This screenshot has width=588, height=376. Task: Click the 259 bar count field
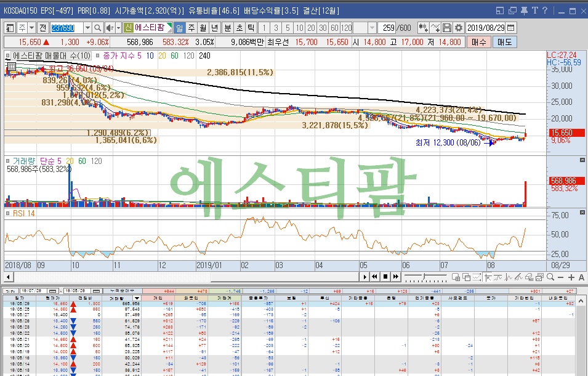pos(388,28)
